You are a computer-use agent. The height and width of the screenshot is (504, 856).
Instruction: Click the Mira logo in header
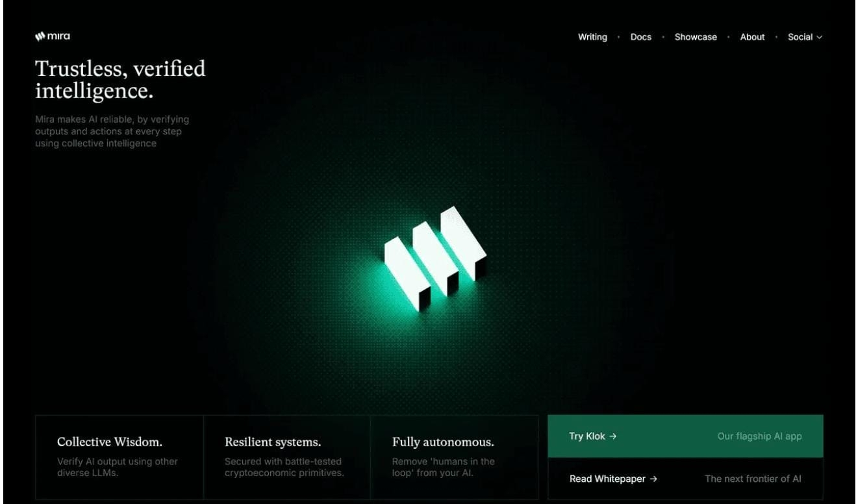pyautogui.click(x=53, y=36)
